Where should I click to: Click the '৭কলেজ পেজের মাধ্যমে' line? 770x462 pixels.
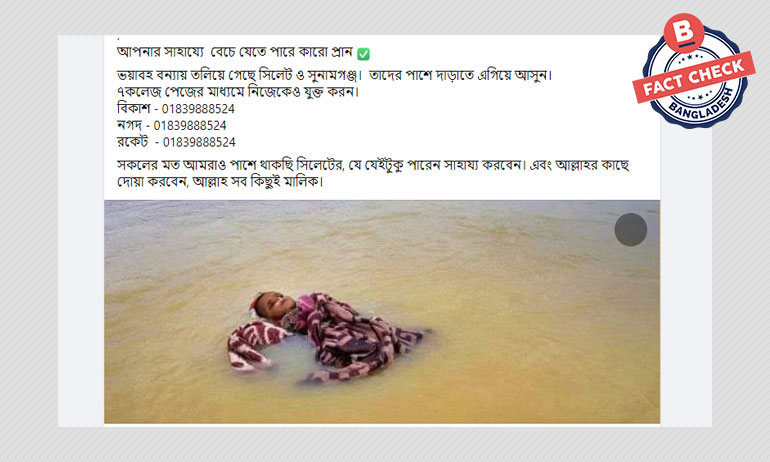click(238, 92)
